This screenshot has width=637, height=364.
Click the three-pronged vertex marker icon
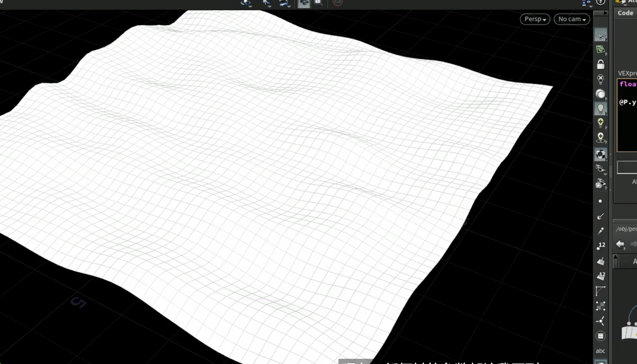(x=600, y=321)
